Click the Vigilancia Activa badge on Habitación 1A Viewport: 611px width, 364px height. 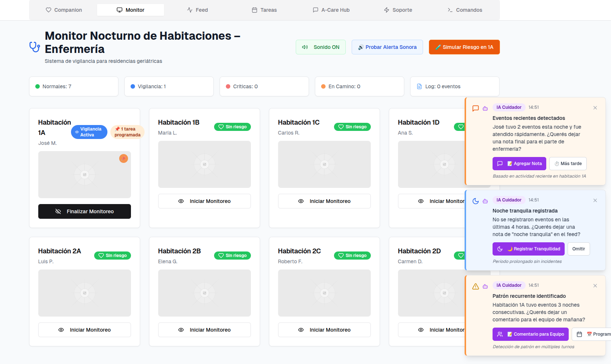[89, 132]
